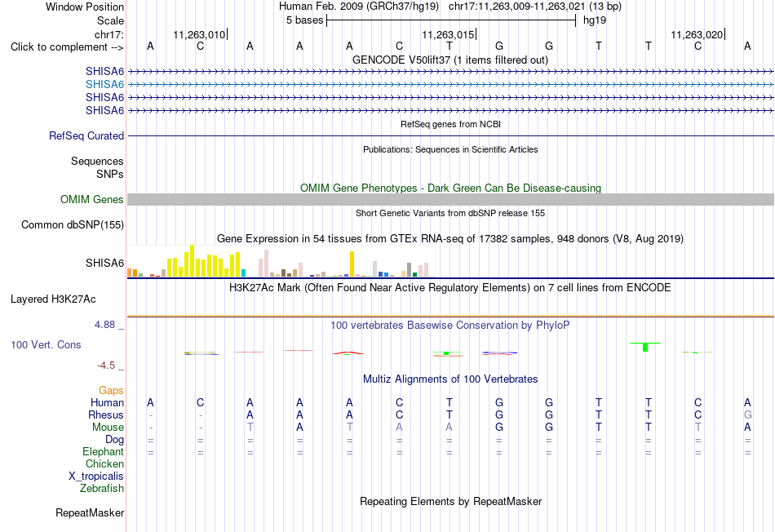Open the 100 Vert. Cons track label
The image size is (775, 532).
coord(46,344)
